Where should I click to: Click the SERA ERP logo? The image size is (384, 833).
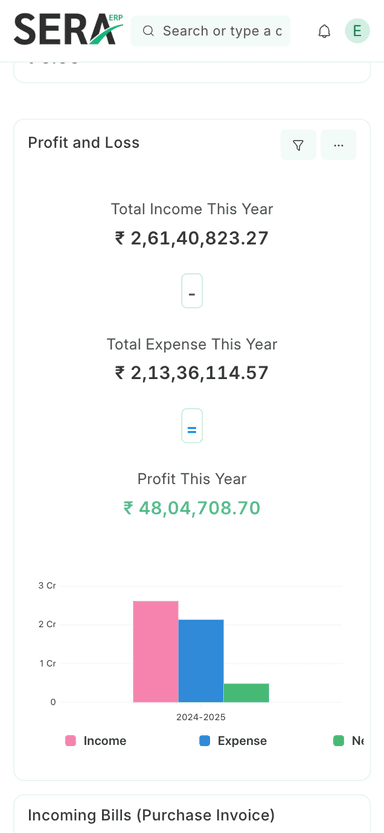(x=68, y=30)
